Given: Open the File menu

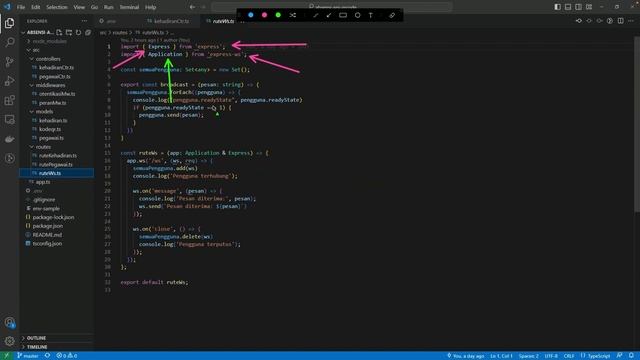Looking at the screenshot, I should [21, 7].
